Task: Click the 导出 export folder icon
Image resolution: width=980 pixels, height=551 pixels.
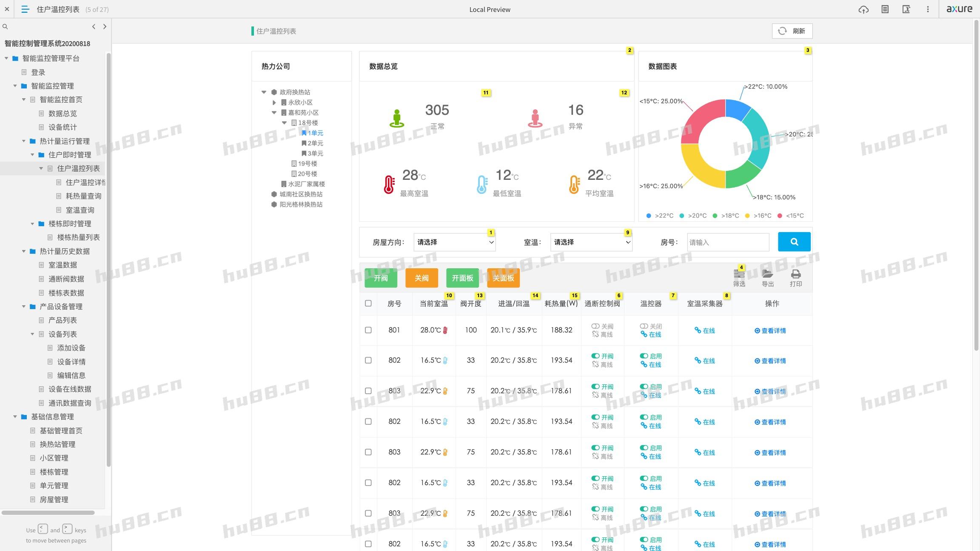Action: (x=767, y=274)
